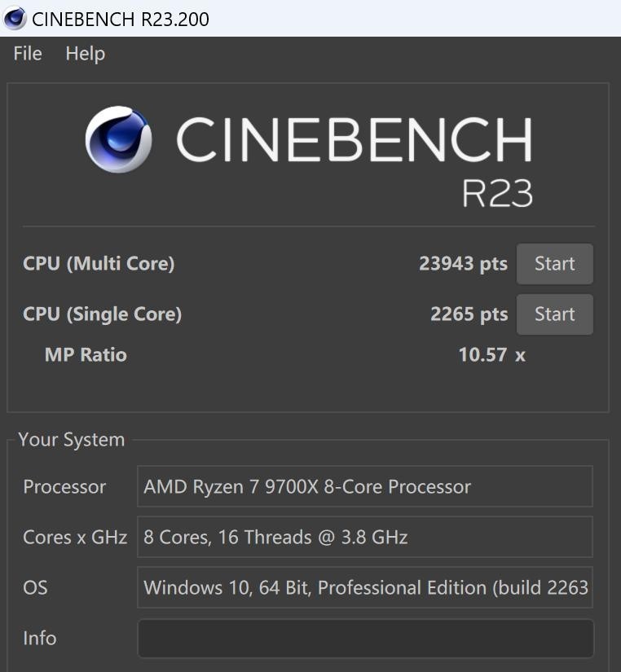This screenshot has width=621, height=672.
Task: Start the CPU Single Core test
Action: coord(554,314)
